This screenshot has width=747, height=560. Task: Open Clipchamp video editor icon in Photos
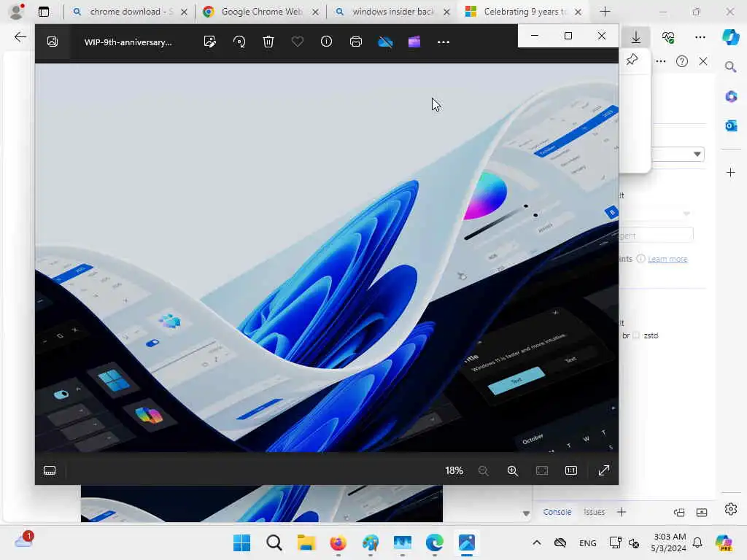(x=414, y=42)
